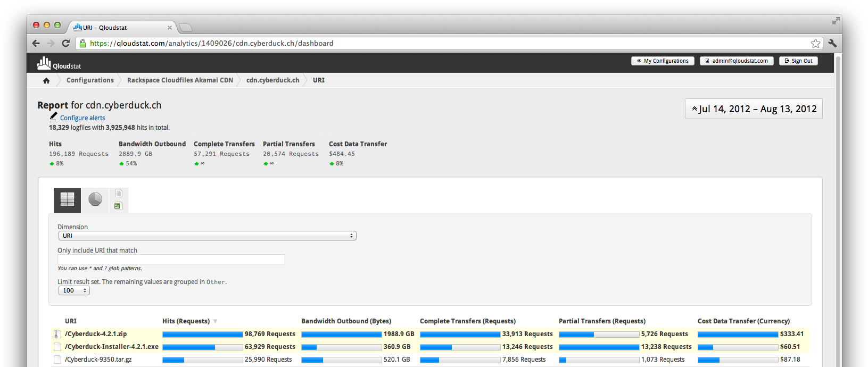
Task: Click the /Cyberduck-4.2.1.zip URI
Action: tap(96, 334)
